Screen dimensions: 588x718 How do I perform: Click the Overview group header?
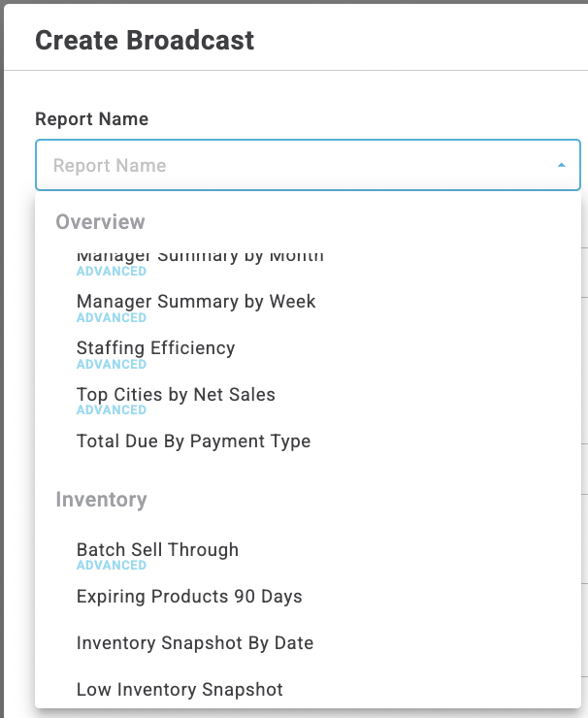100,222
